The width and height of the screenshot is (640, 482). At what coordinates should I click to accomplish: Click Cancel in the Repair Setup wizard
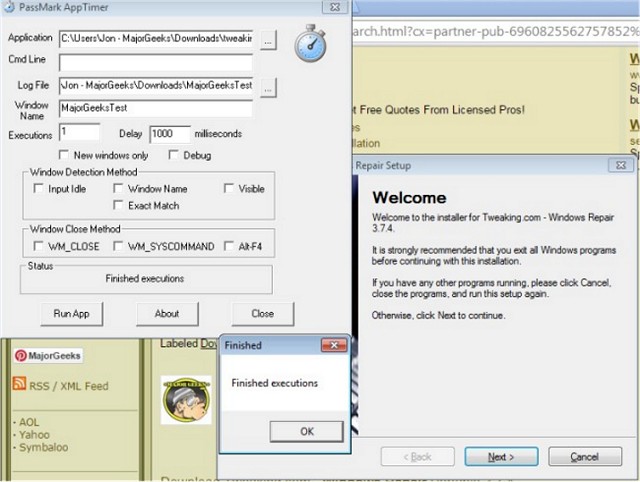(585, 457)
